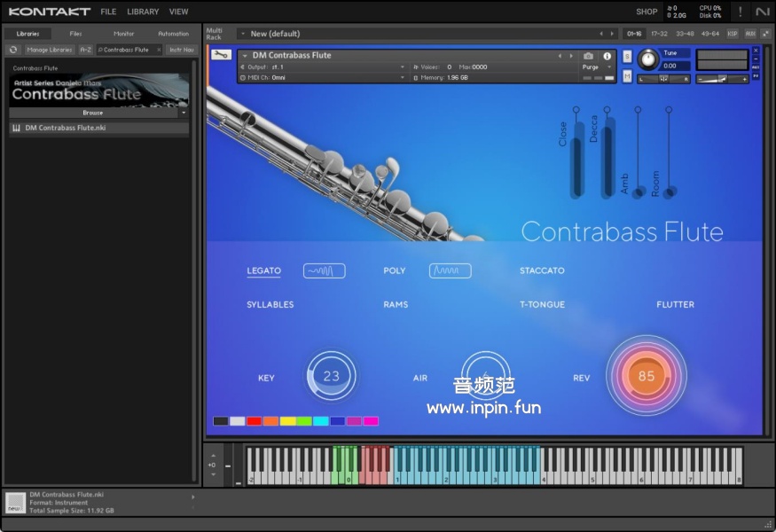Click the SHOP link
Screen dimensions: 776x532
pos(647,12)
